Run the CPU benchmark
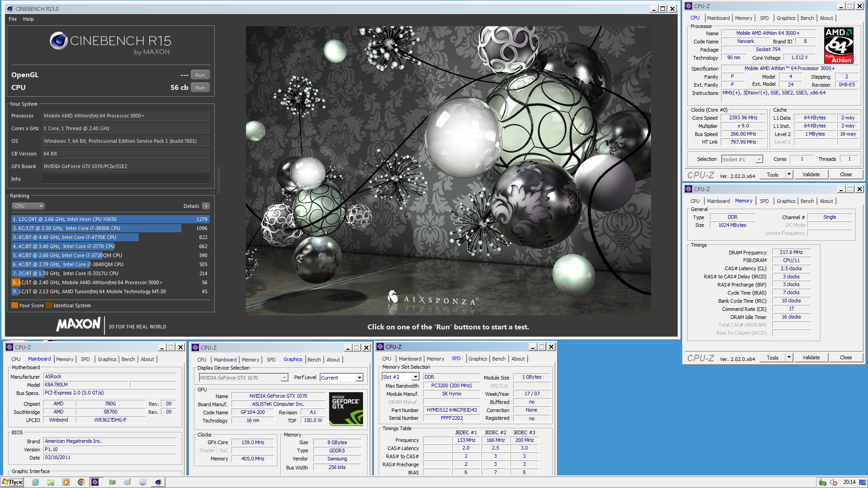The image size is (868, 488). click(200, 88)
